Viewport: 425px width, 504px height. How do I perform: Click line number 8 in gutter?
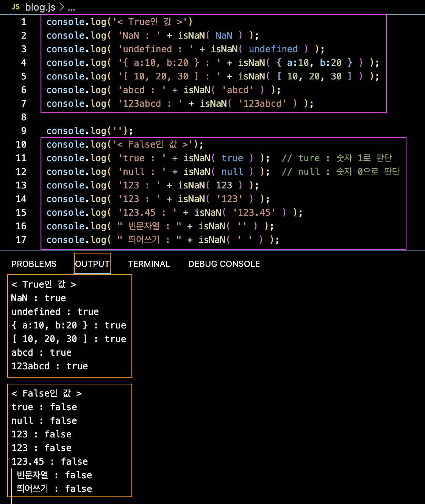click(24, 117)
